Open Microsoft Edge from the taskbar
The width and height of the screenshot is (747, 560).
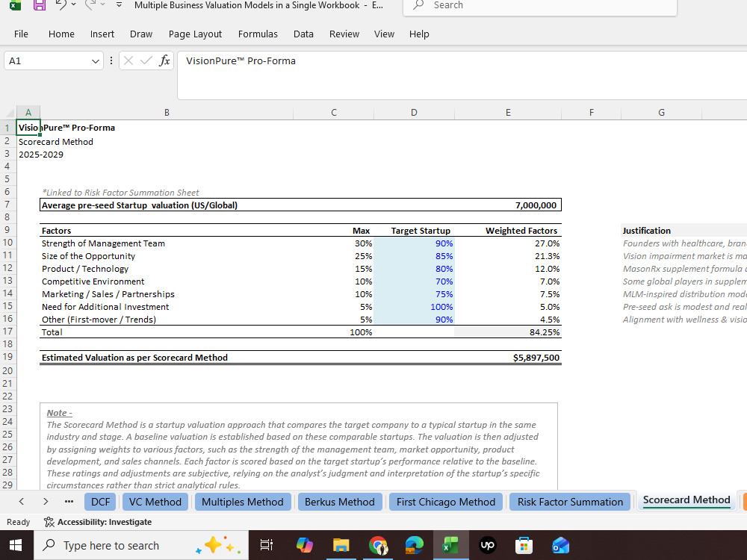tap(415, 545)
